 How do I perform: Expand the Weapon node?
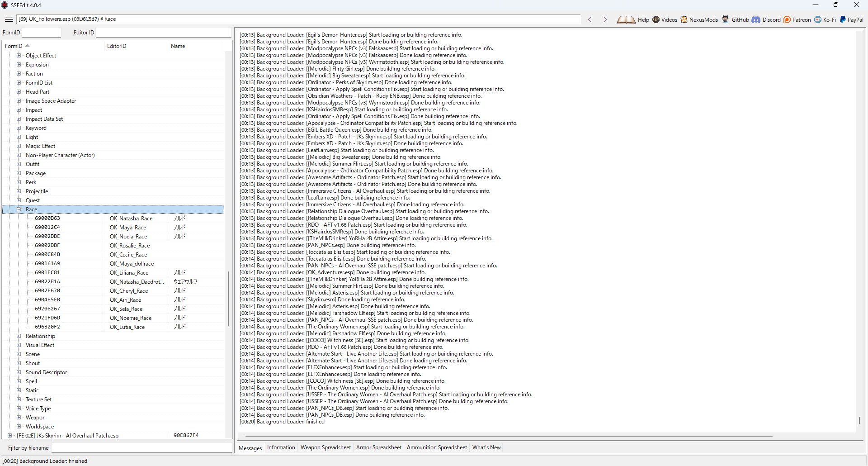pyautogui.click(x=19, y=417)
